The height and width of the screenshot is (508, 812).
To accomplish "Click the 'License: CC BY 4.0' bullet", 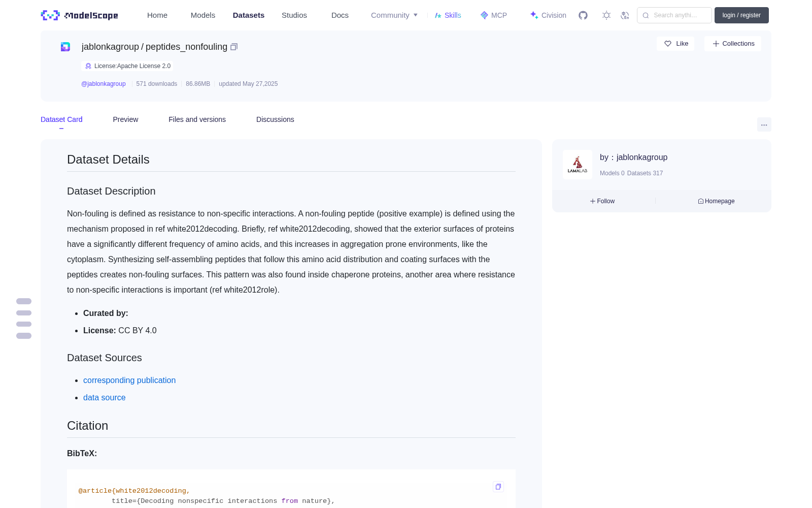I will pyautogui.click(x=120, y=330).
